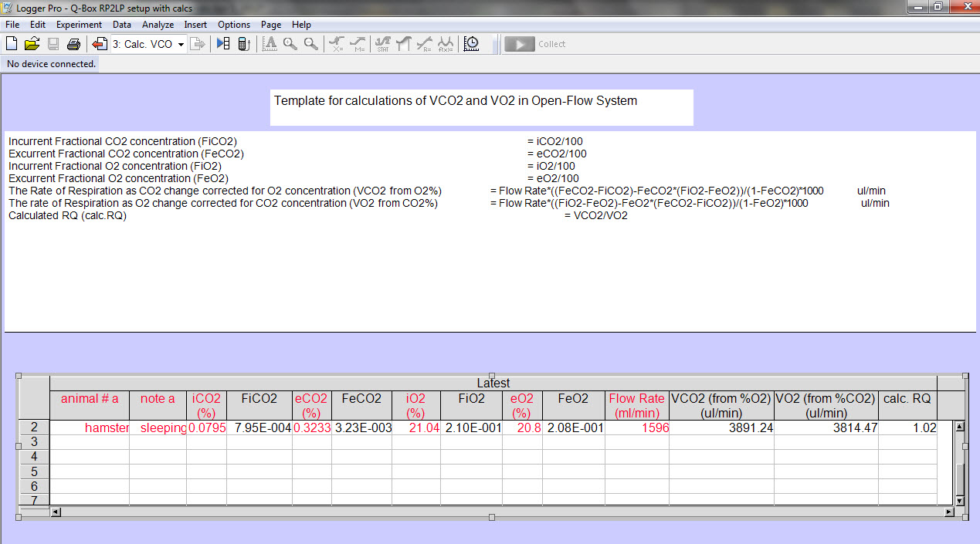
Task: Open an existing experiment file
Action: (31, 44)
